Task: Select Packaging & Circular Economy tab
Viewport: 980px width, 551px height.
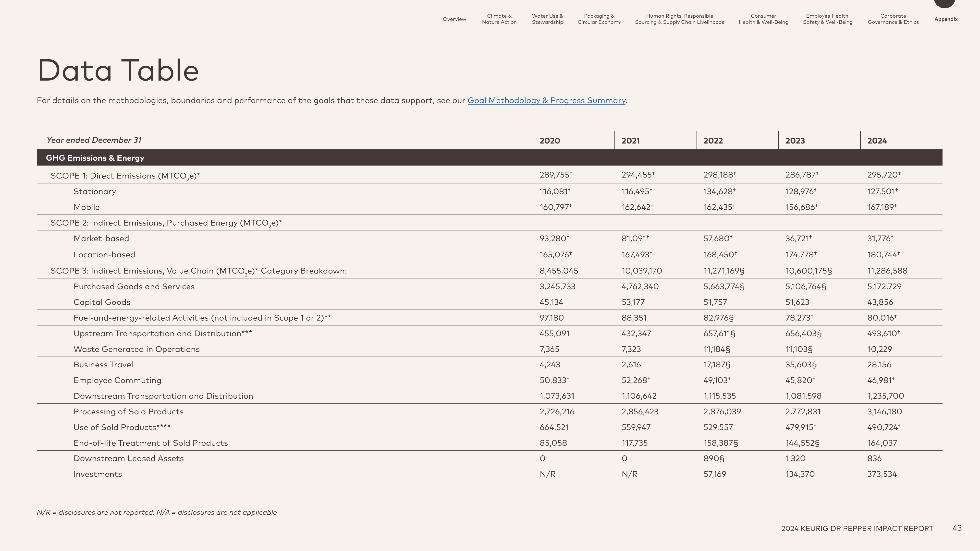Action: click(599, 19)
